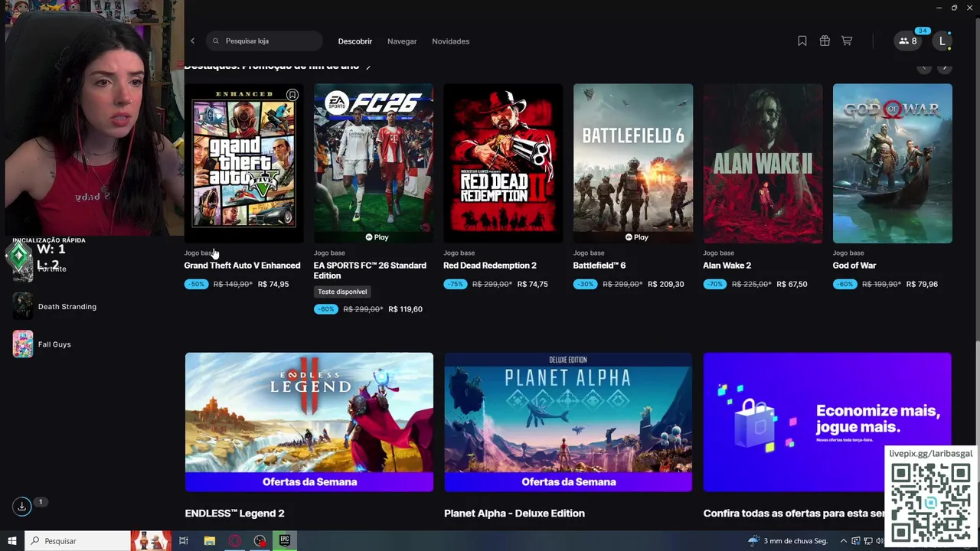Open friends list showing 8 online

tap(908, 41)
